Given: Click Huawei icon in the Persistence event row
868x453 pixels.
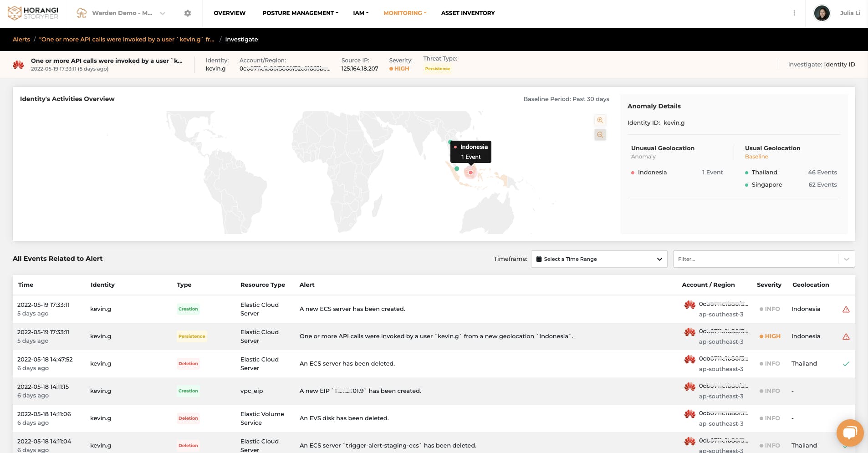Looking at the screenshot, I should click(x=689, y=332).
